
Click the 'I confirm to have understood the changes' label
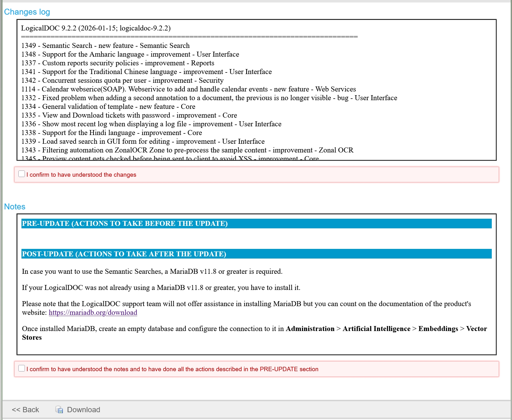coord(81,175)
